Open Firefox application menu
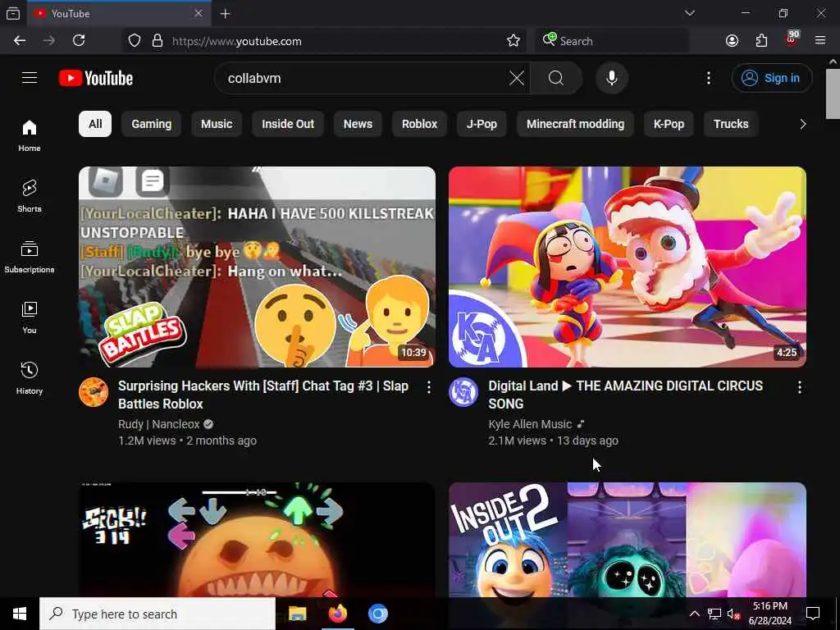 click(820, 41)
